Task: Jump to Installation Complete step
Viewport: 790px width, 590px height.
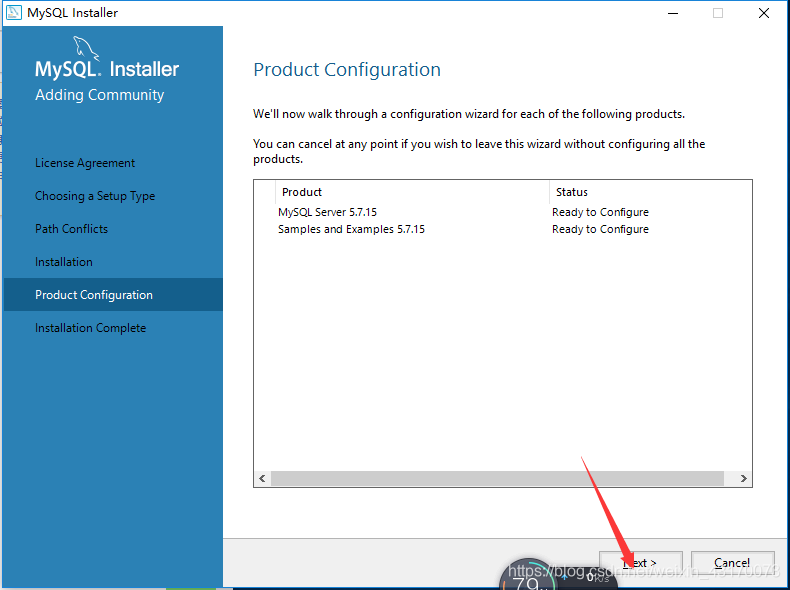Action: pos(91,328)
